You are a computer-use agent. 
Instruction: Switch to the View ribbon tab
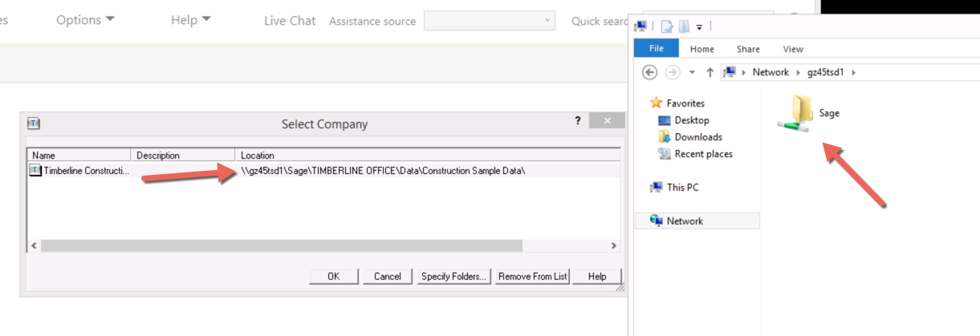pyautogui.click(x=793, y=49)
